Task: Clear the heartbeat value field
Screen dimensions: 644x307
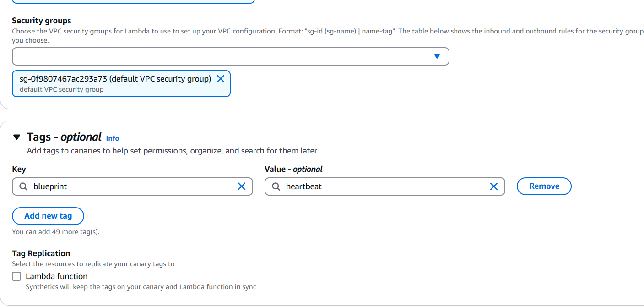Action: (494, 186)
